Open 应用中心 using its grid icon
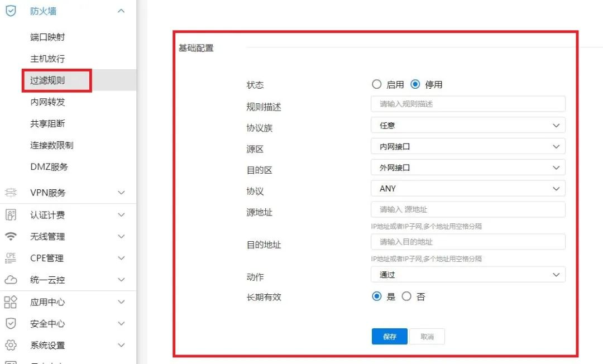 click(10, 301)
